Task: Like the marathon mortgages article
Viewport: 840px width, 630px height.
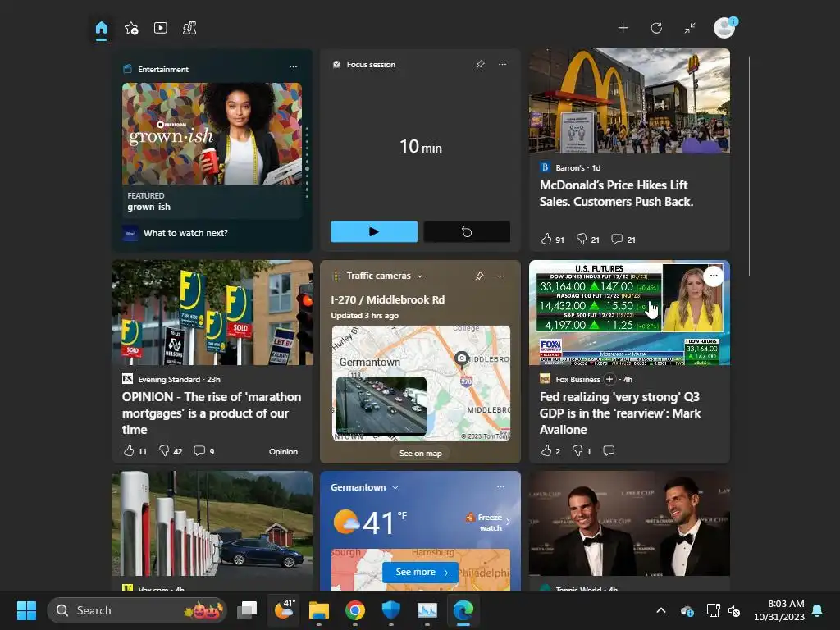Action: click(x=135, y=451)
